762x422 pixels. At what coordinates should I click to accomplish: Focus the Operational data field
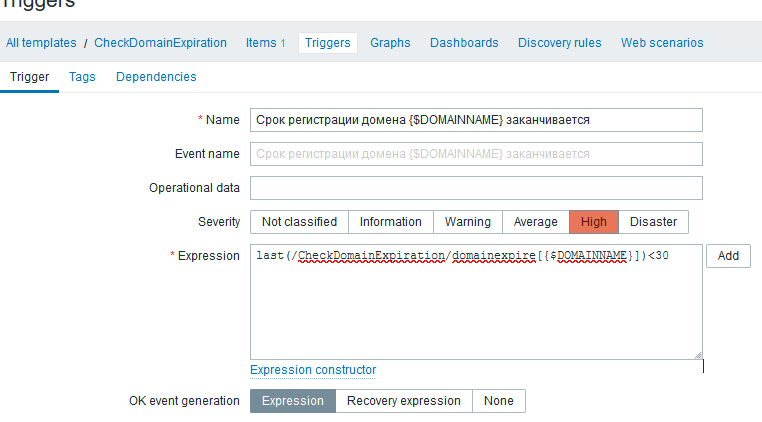[x=476, y=188]
